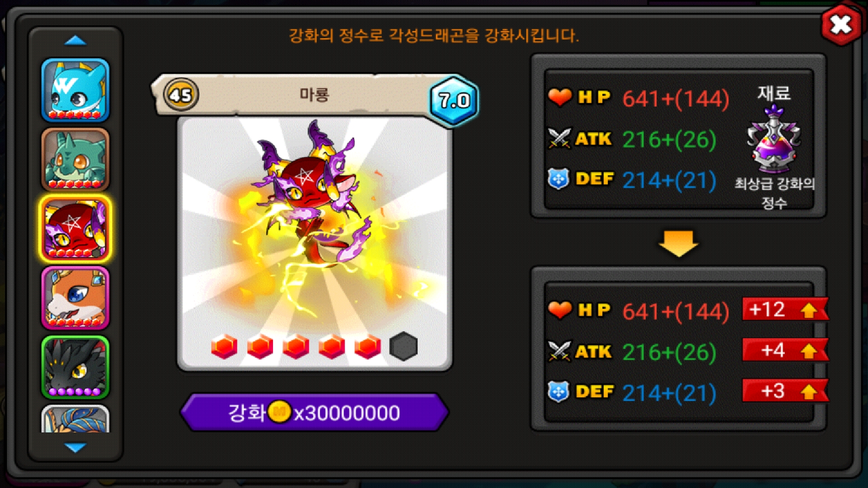868x488 pixels.
Task: Click the DEF +3 increase indicator
Action: 785,391
